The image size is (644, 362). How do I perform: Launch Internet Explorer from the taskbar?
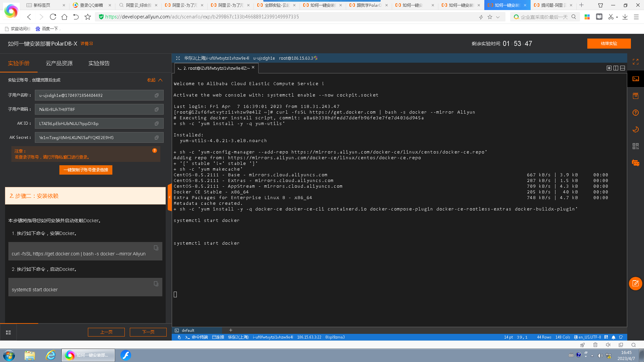(51, 355)
